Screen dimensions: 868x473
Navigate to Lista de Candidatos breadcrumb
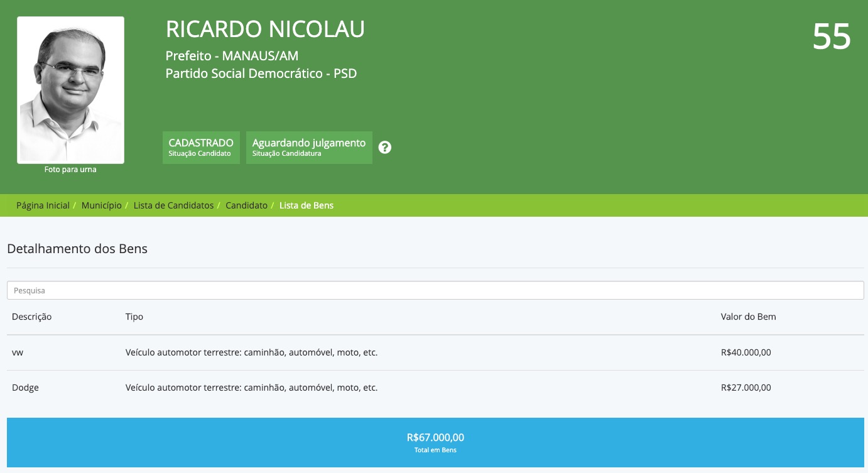[x=173, y=205]
